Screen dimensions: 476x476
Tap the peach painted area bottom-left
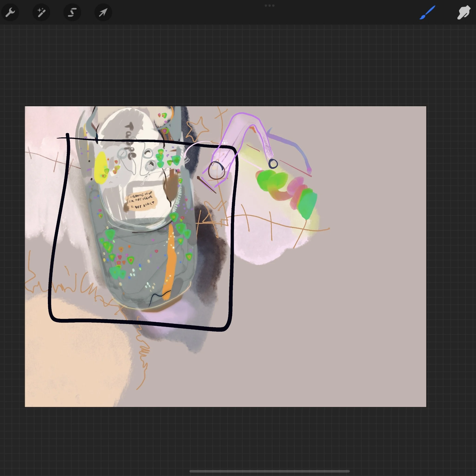click(x=74, y=357)
